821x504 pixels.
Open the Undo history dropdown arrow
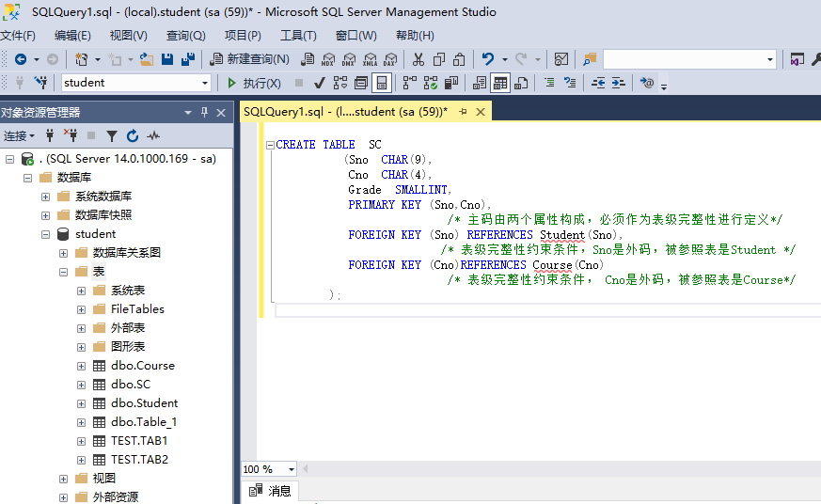coord(505,59)
